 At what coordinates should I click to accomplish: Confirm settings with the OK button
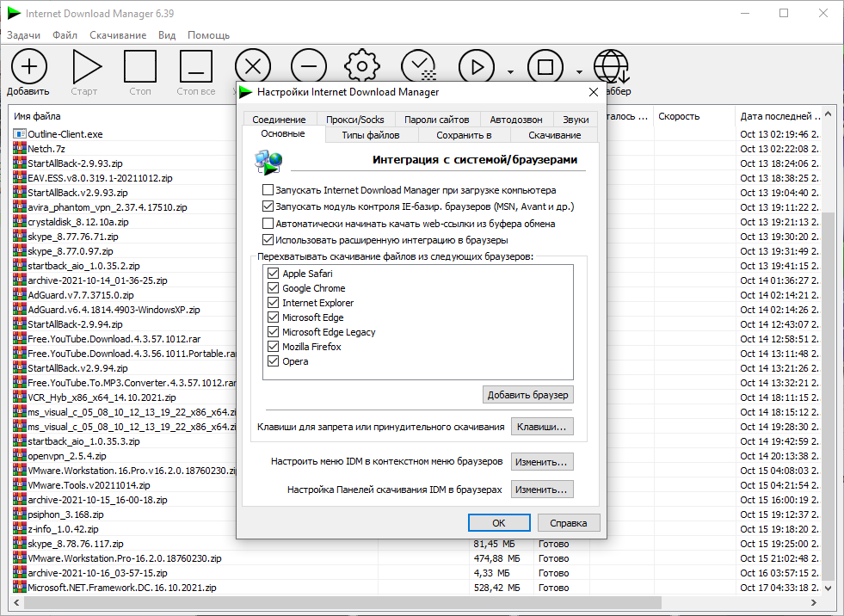499,523
